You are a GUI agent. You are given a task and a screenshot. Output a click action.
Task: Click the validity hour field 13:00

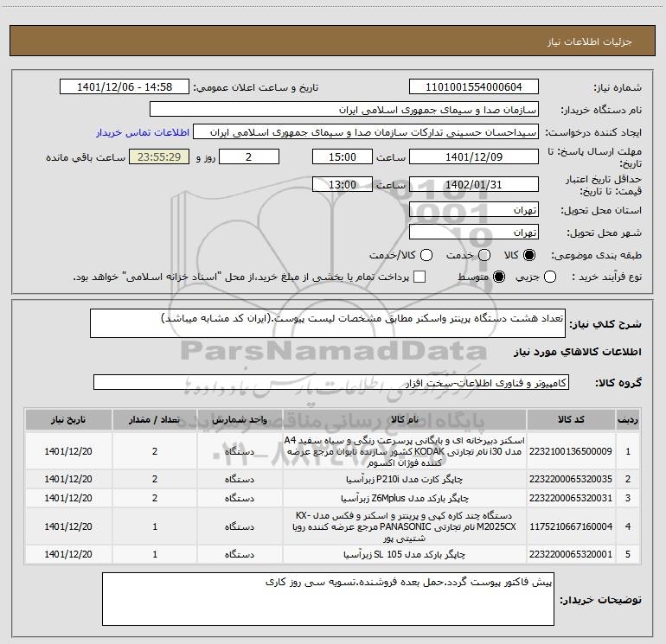tap(343, 185)
